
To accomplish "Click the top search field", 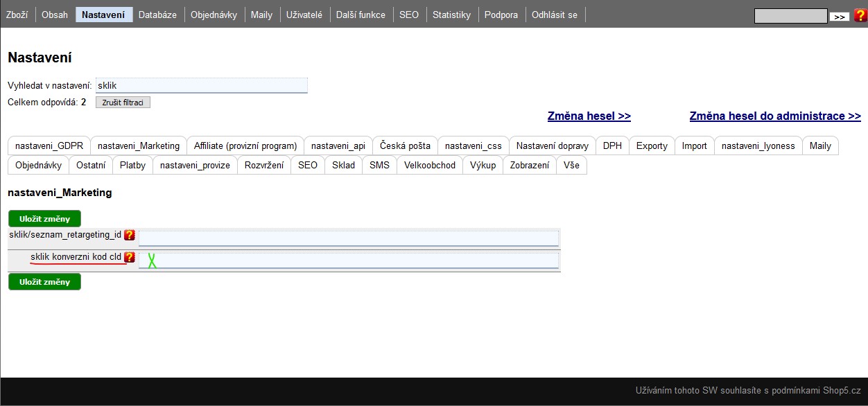I will coord(791,16).
